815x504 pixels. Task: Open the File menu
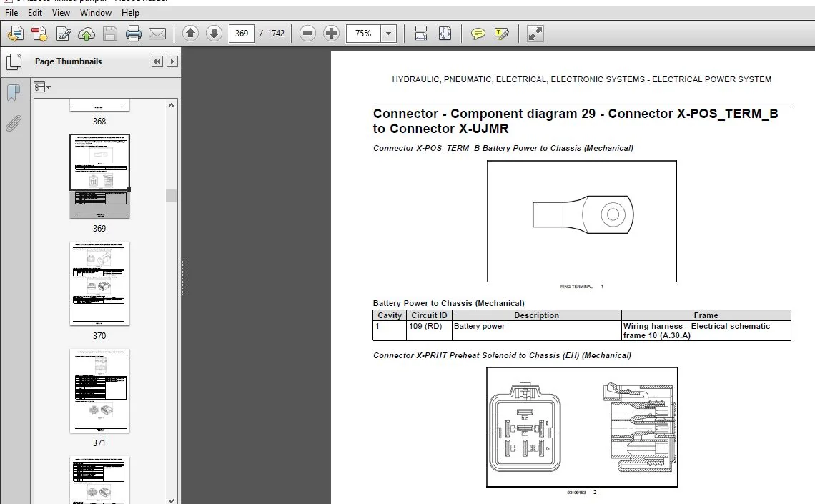pyautogui.click(x=11, y=12)
